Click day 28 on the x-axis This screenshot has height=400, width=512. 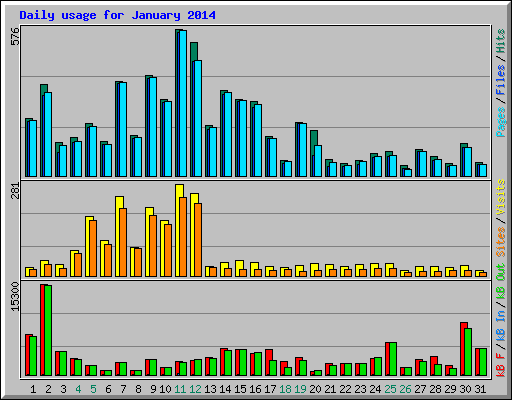click(435, 389)
